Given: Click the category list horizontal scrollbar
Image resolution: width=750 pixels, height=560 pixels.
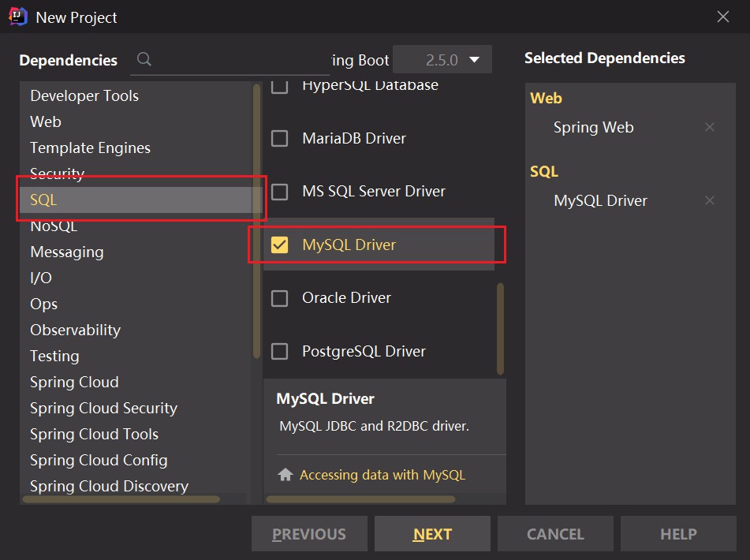Looking at the screenshot, I should click(x=121, y=499).
